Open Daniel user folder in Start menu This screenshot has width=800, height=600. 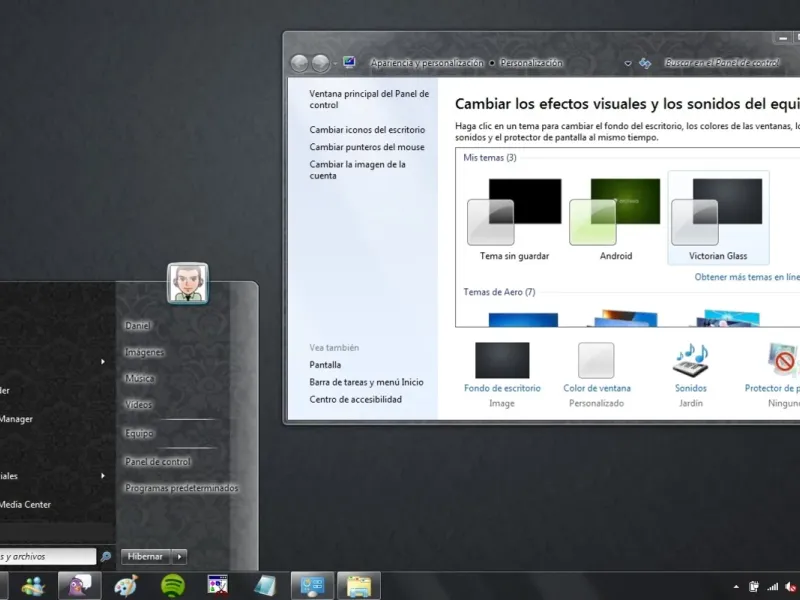138,326
